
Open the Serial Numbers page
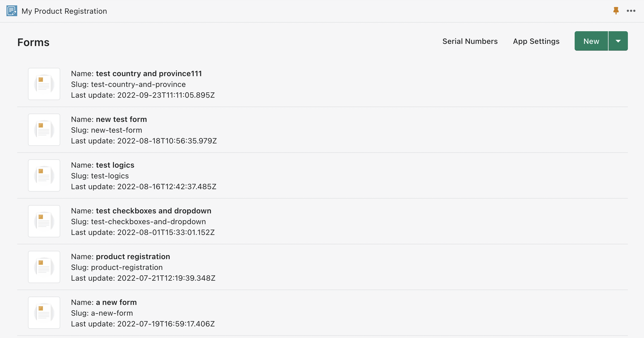click(470, 41)
